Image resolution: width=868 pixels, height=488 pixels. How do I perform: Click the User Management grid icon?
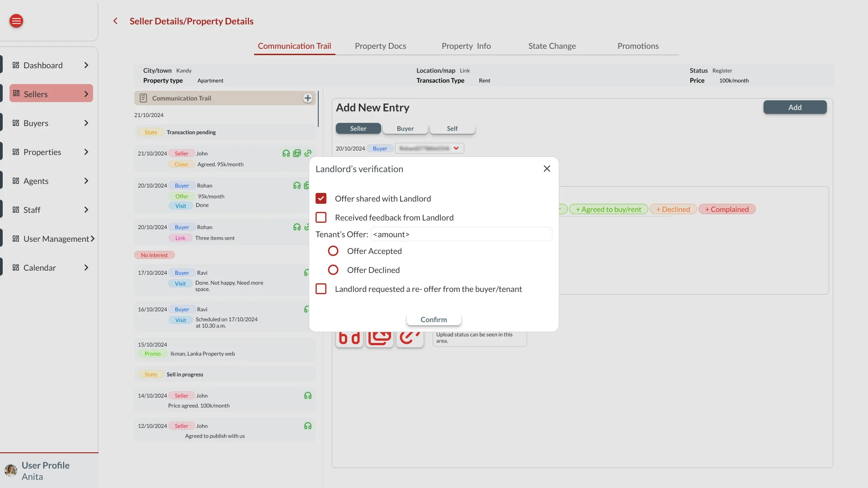click(16, 239)
